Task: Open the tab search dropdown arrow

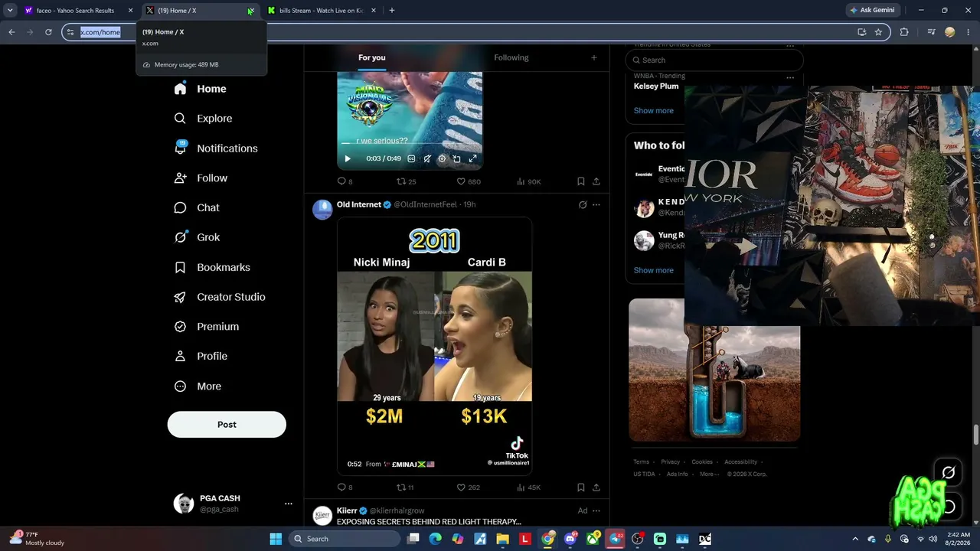Action: pos(10,11)
